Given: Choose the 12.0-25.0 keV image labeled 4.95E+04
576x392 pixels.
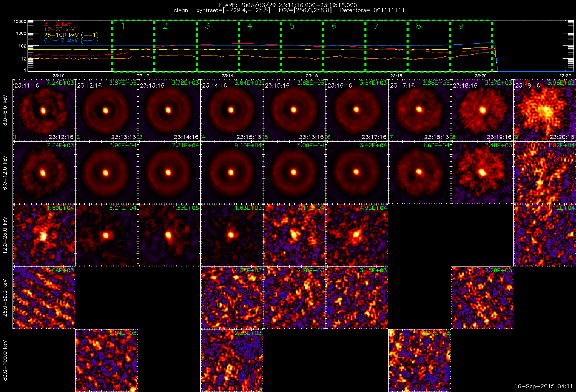Looking at the screenshot, I should pyautogui.click(x=357, y=235).
